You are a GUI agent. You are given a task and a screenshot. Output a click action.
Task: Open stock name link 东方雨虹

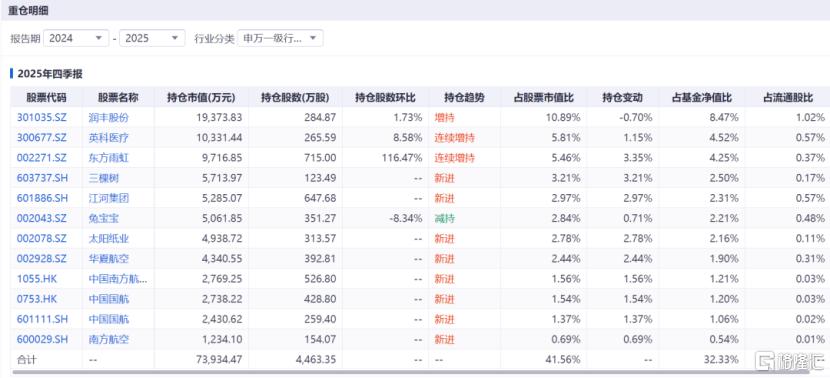pyautogui.click(x=109, y=158)
